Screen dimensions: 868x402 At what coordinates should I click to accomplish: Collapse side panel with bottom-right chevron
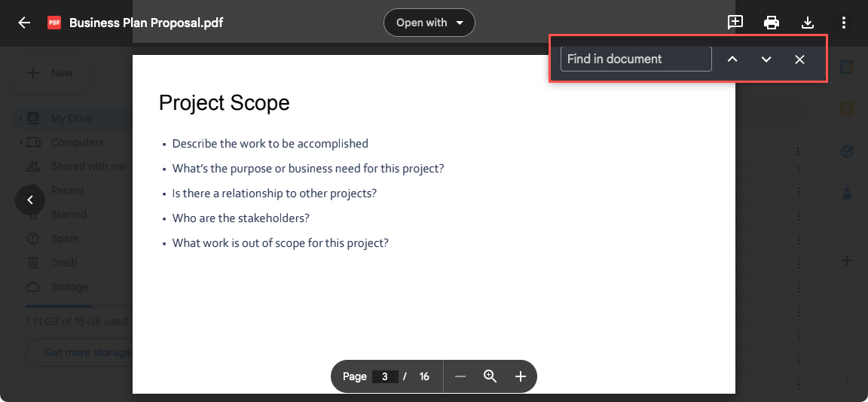pyautogui.click(x=847, y=380)
